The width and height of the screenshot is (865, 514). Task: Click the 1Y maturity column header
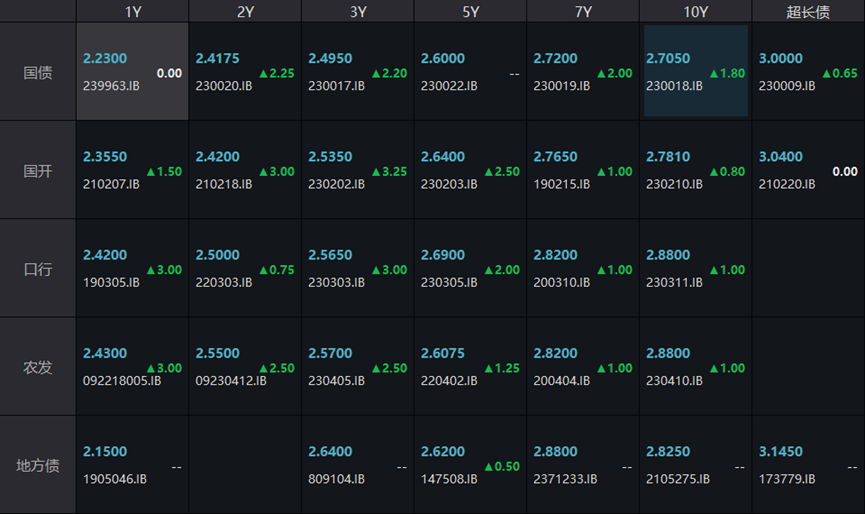point(132,12)
